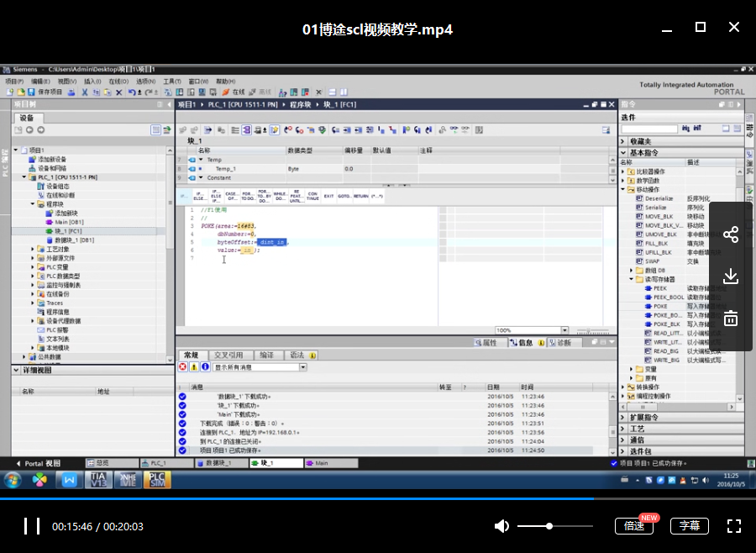Select 添加新设备 in project tree
Image resolution: width=756 pixels, height=553 pixels.
pyautogui.click(x=51, y=159)
